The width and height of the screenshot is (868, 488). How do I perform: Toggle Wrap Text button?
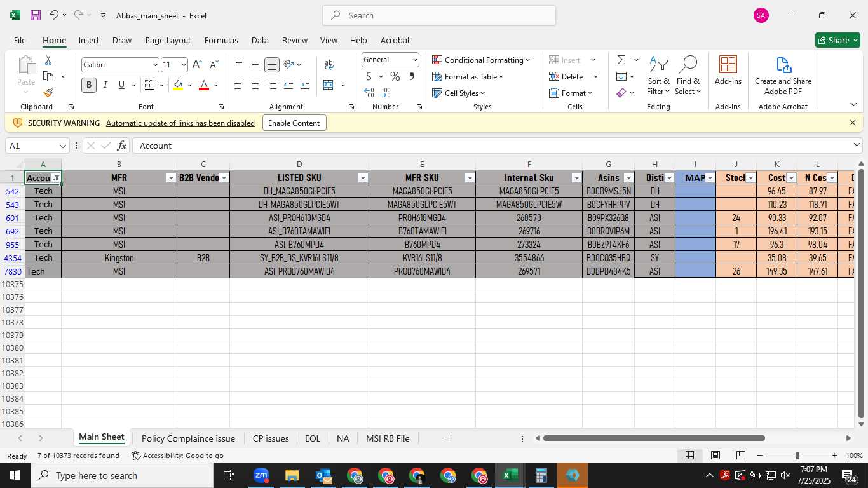pyautogui.click(x=329, y=64)
